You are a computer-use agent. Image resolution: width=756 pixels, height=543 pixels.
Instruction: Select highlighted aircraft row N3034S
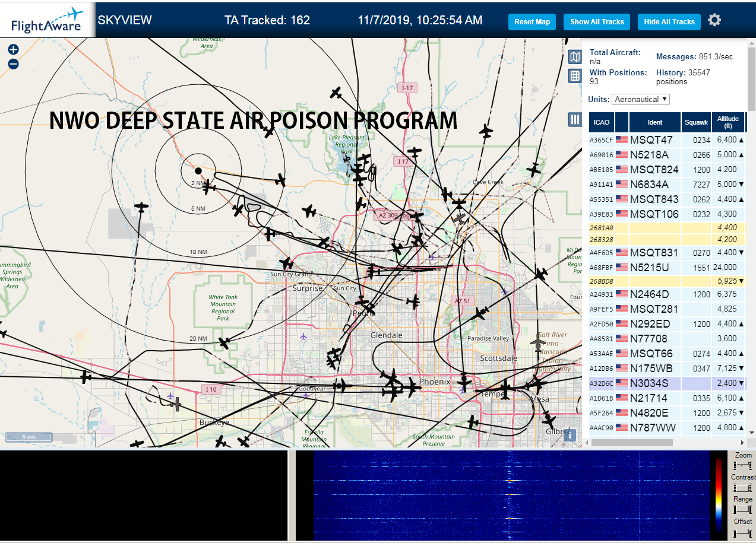point(666,383)
